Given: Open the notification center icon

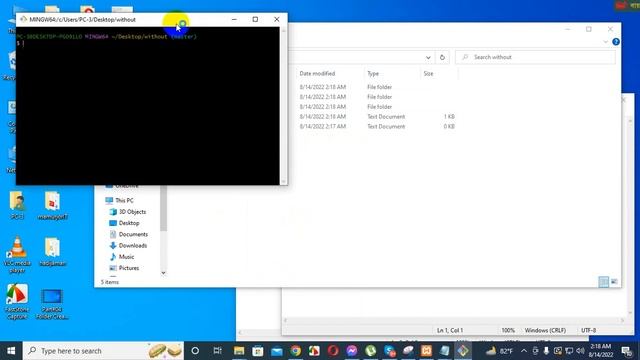Looking at the screenshot, I should point(626,351).
